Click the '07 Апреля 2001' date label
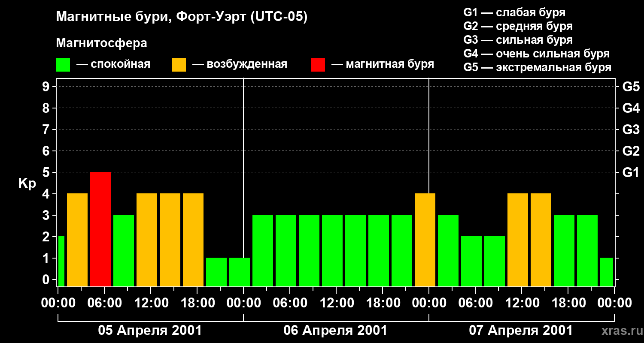The width and height of the screenshot is (644, 343). coord(521,330)
